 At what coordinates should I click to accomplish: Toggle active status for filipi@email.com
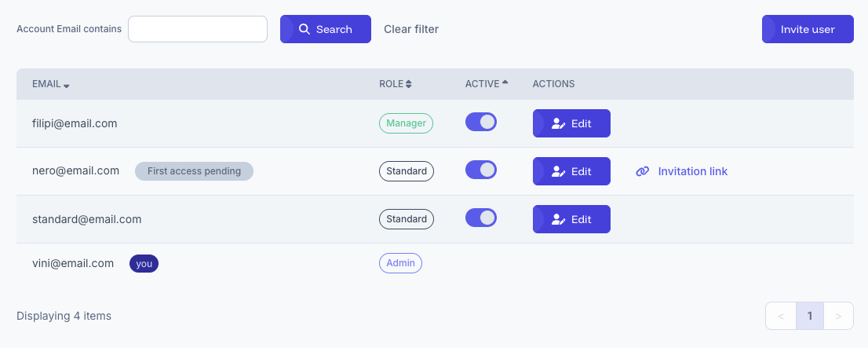[481, 122]
